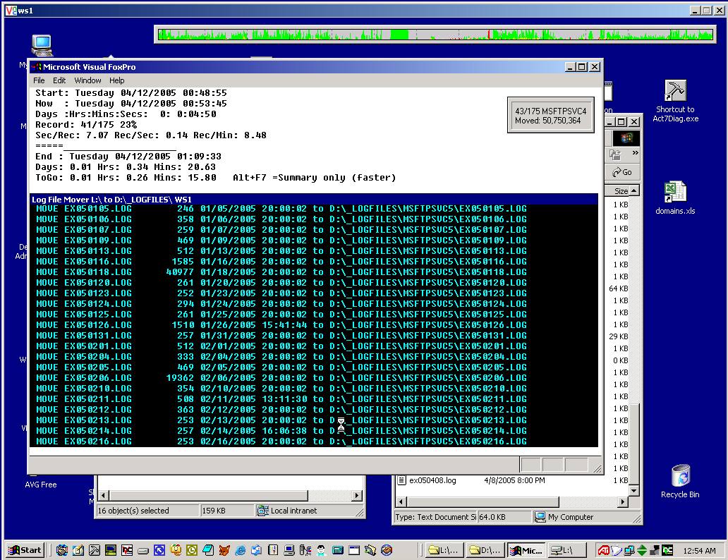This screenshot has width=728, height=560.
Task: Click the green-screen monitor Quick Launch icon
Action: click(111, 550)
